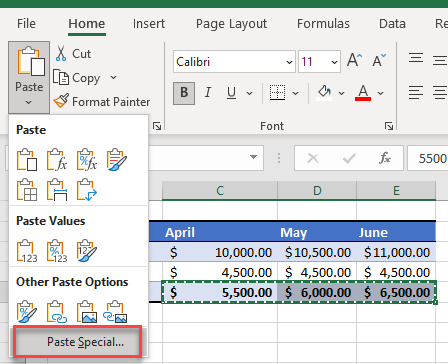Click the formula bar Cancel X
Viewport: 448px width, 364px height.
313,158
